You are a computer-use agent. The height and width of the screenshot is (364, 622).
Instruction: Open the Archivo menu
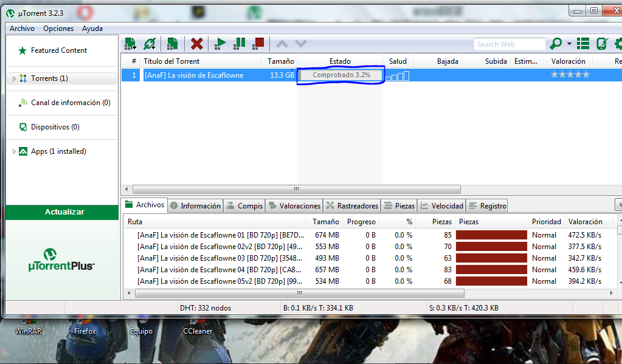point(22,29)
